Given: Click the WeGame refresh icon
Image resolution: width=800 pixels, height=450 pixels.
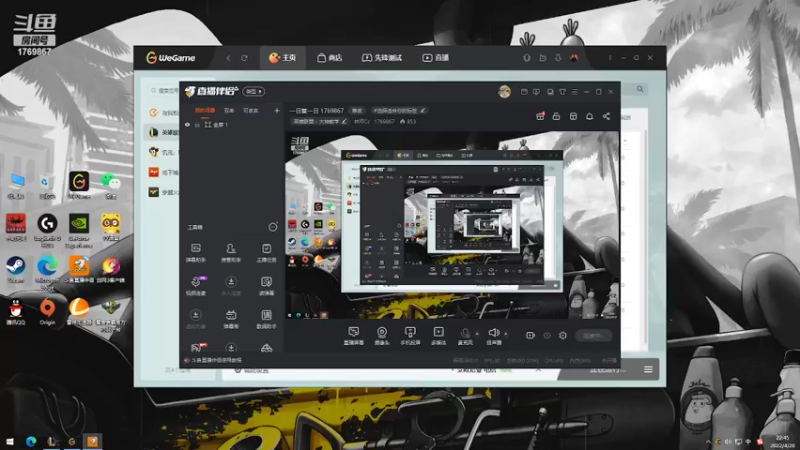Looking at the screenshot, I should coord(244,58).
